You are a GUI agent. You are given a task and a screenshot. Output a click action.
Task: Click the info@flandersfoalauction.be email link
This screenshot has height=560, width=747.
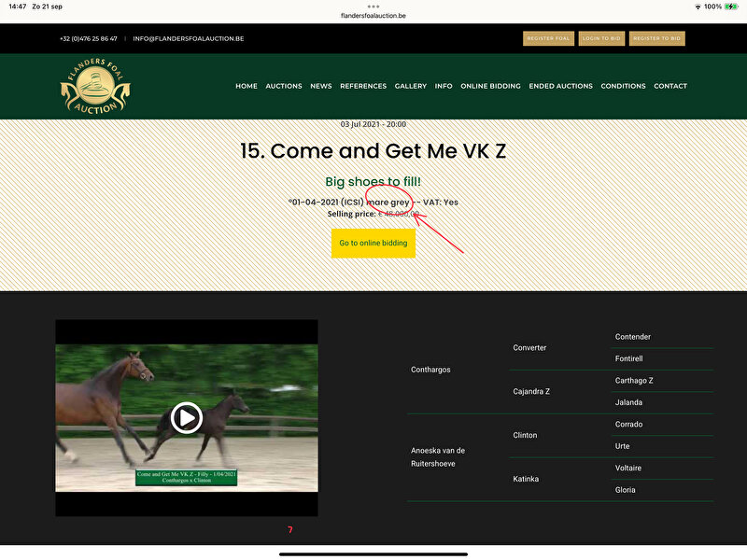[x=189, y=38]
